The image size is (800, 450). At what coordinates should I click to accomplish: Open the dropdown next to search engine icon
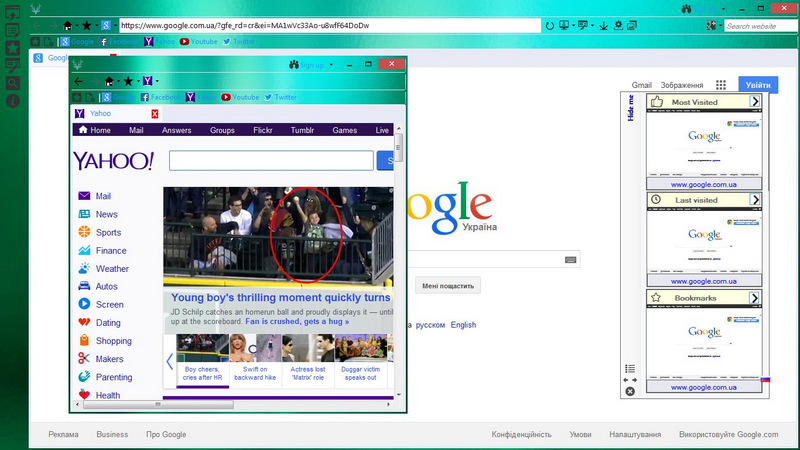click(720, 26)
